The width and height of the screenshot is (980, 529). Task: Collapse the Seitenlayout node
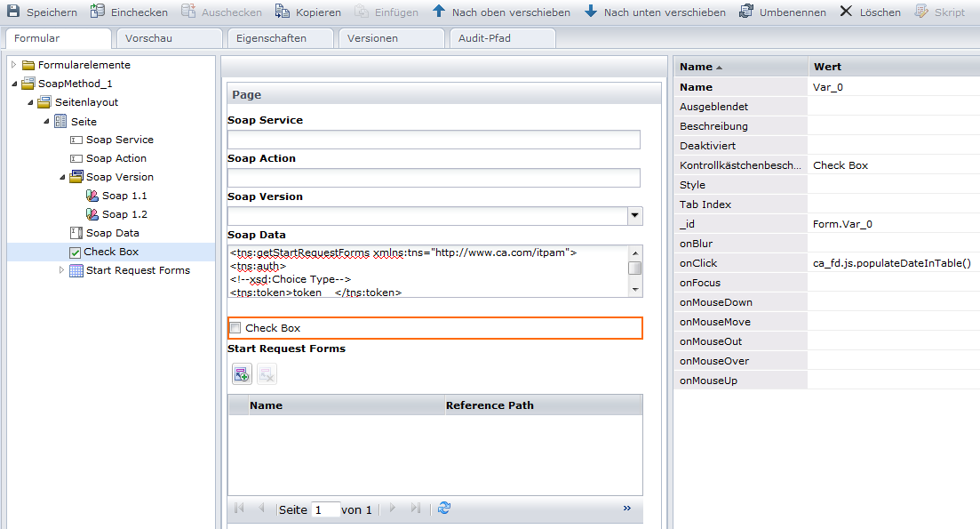pos(30,102)
